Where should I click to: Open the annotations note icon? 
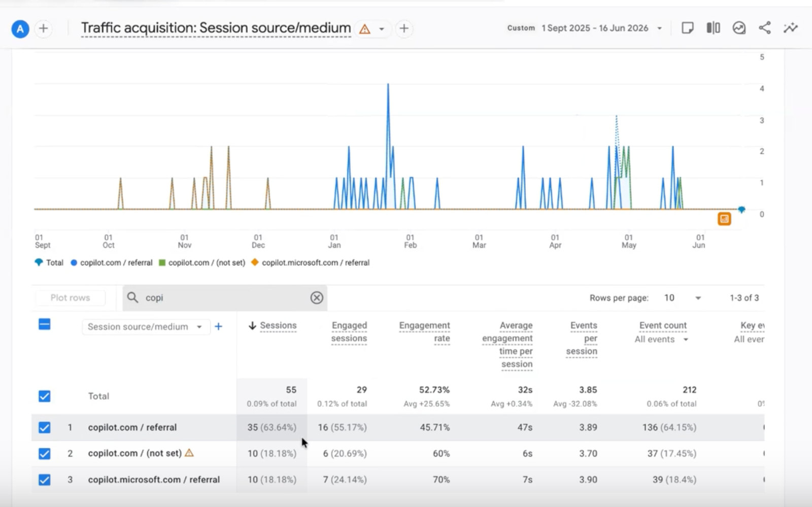coord(687,28)
